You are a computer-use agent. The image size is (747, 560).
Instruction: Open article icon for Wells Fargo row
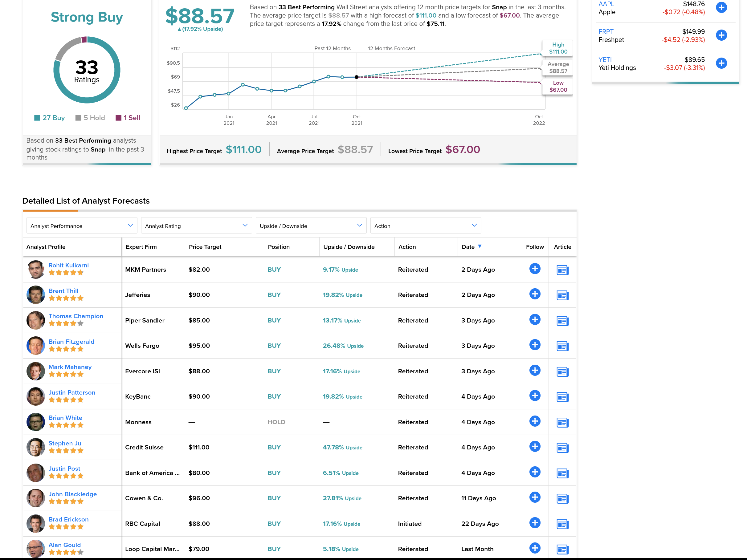click(x=563, y=346)
